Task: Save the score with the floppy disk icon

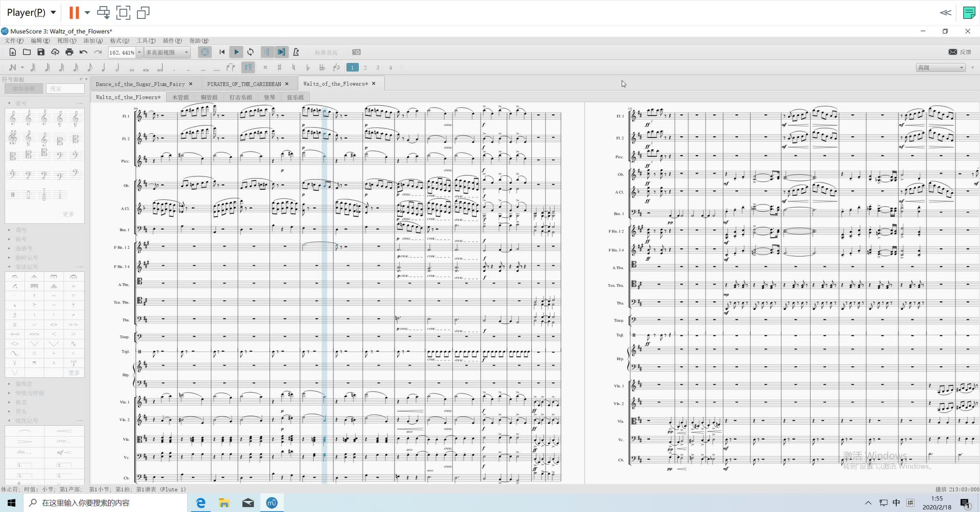Action: coord(41,52)
